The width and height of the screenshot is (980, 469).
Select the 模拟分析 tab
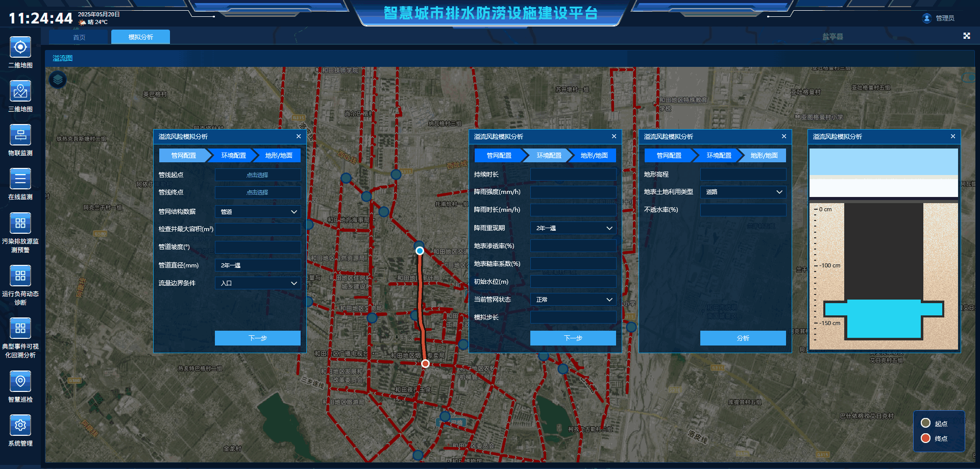tap(140, 37)
